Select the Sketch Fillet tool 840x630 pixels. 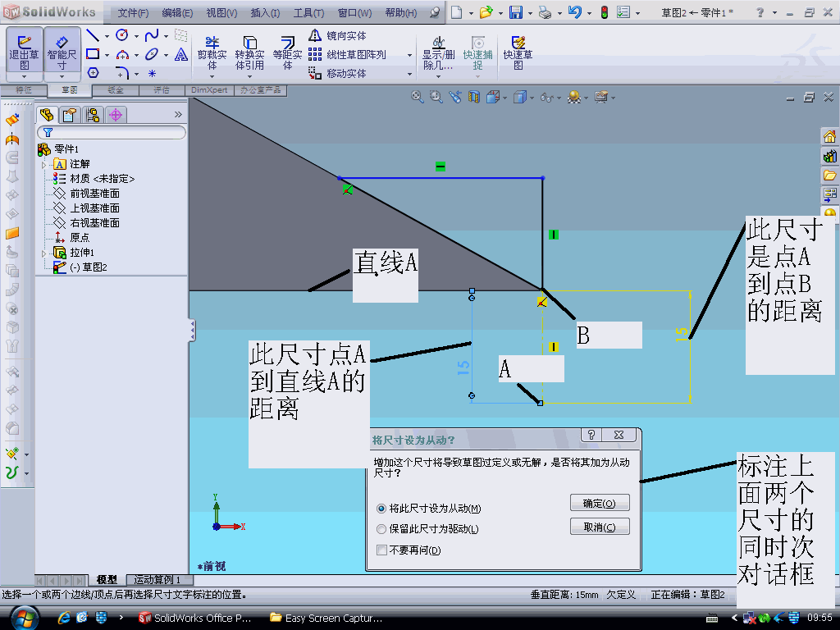tap(122, 73)
